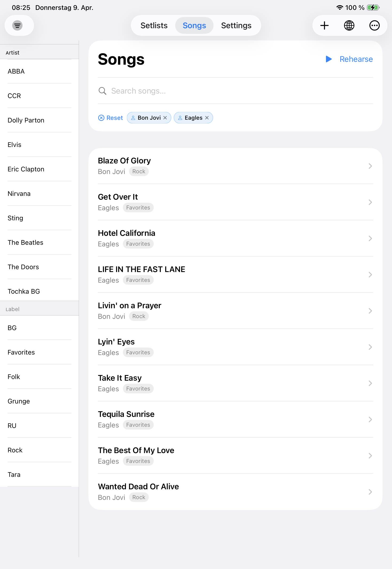This screenshot has height=569, width=392.
Task: Click the search magnifier icon
Action: 102,91
